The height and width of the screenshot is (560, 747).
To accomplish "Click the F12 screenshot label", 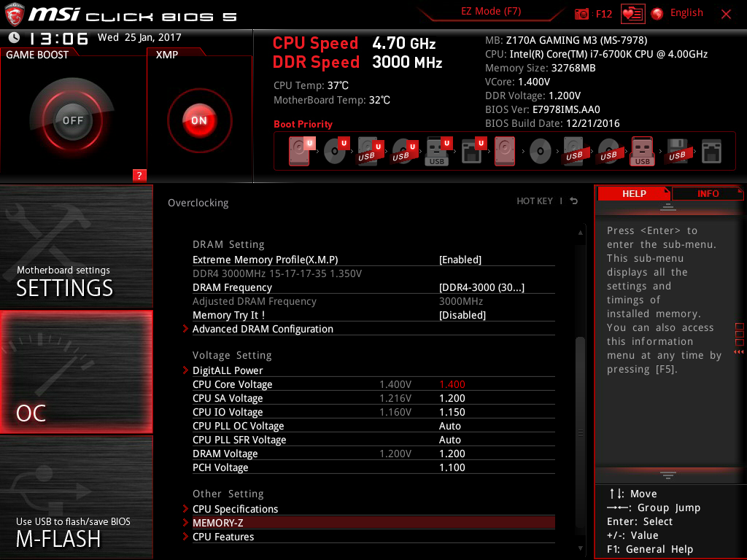I will (x=603, y=14).
